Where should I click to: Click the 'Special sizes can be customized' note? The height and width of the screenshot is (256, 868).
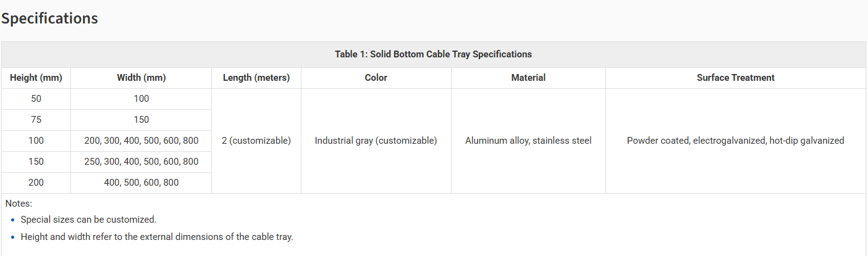point(88,220)
